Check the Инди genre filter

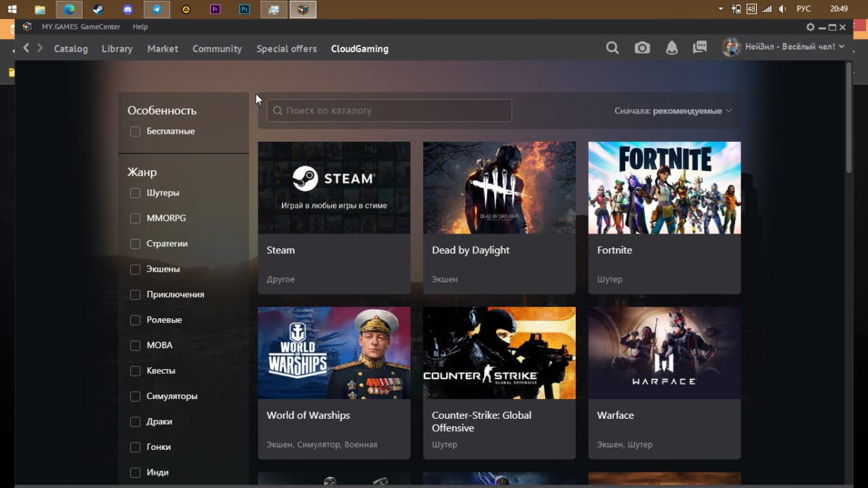[x=135, y=472]
